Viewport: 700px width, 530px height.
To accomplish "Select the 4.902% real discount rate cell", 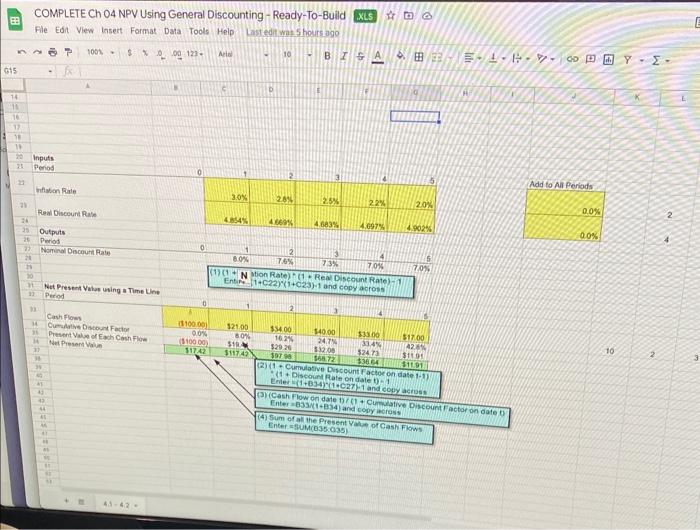I will click(412, 222).
